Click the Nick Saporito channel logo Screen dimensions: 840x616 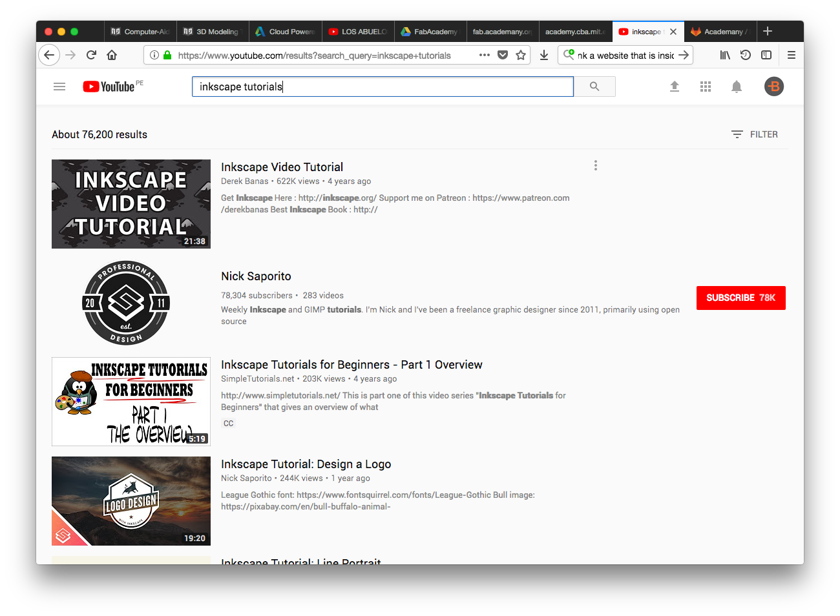[x=126, y=303]
